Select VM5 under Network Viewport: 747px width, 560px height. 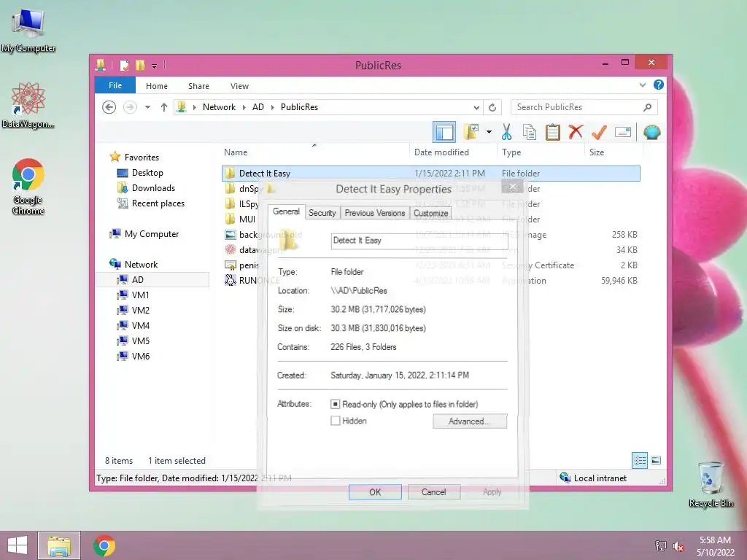point(141,341)
